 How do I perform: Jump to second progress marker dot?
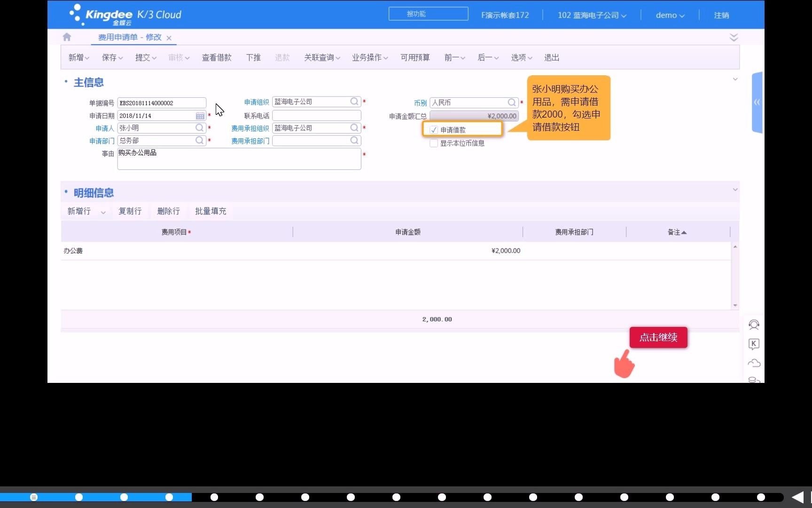[79, 497]
